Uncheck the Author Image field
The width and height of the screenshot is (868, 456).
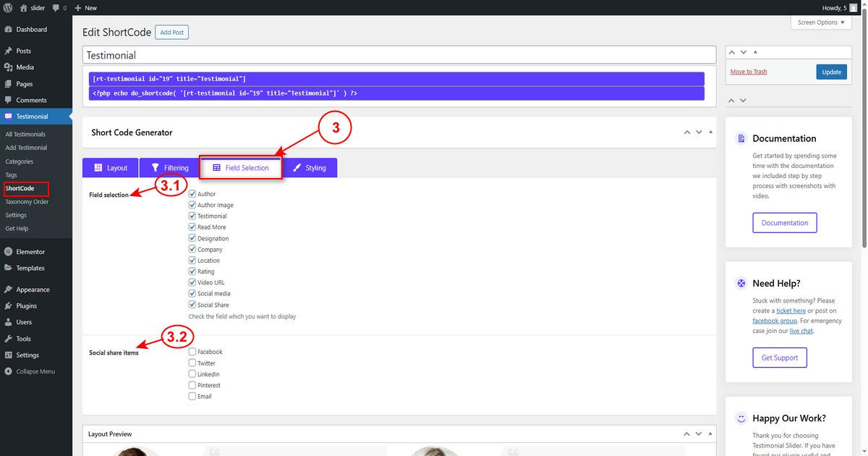[x=192, y=205]
